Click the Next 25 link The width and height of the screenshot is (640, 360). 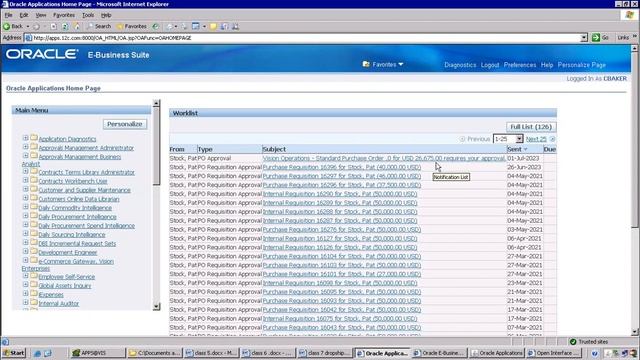536,139
